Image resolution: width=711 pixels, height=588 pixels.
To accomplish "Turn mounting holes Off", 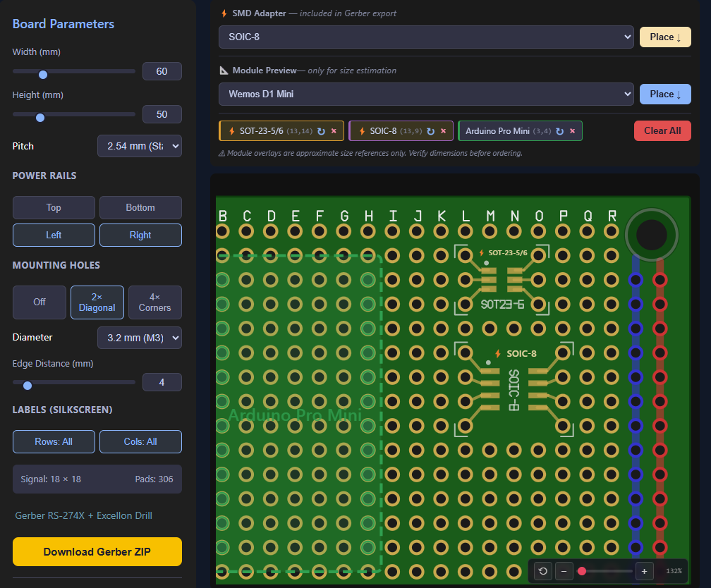I will (x=39, y=302).
